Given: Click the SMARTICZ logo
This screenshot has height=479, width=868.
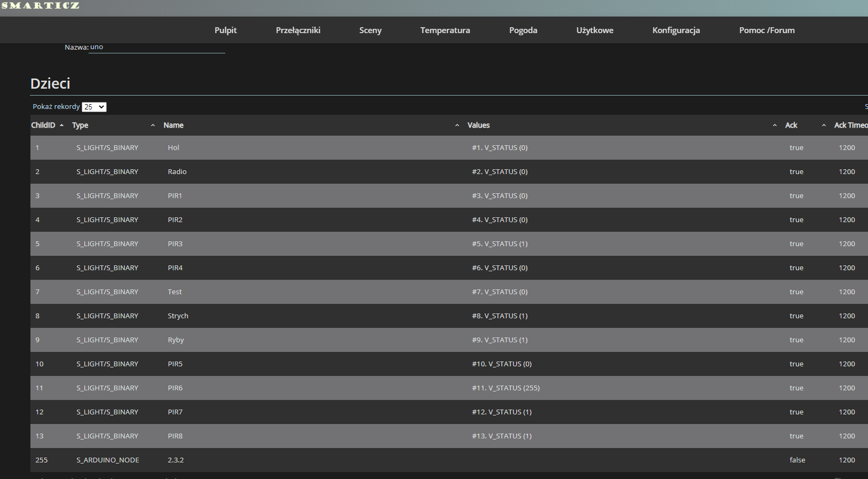Looking at the screenshot, I should tap(40, 5).
